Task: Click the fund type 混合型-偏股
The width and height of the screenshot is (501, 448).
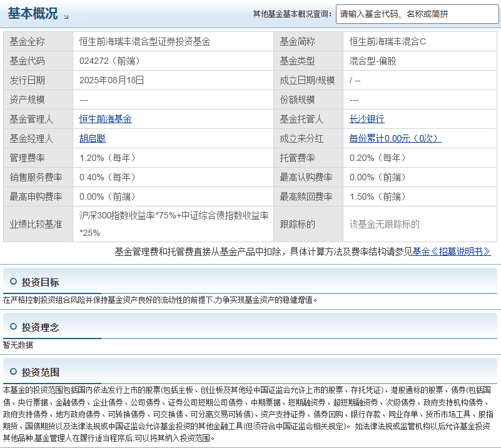Action: click(373, 61)
